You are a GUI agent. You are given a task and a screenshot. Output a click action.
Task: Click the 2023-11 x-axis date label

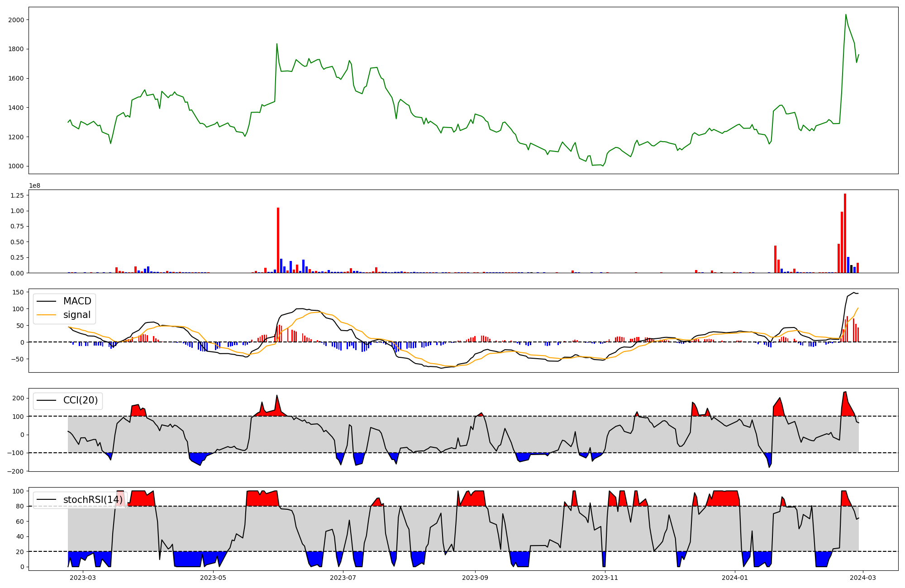pos(605,578)
